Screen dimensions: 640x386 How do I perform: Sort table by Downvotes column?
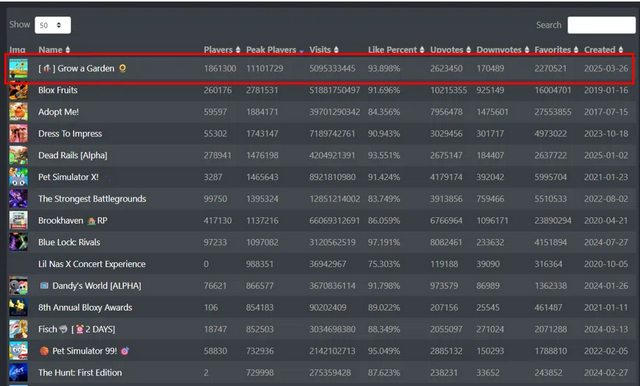pyautogui.click(x=503, y=50)
